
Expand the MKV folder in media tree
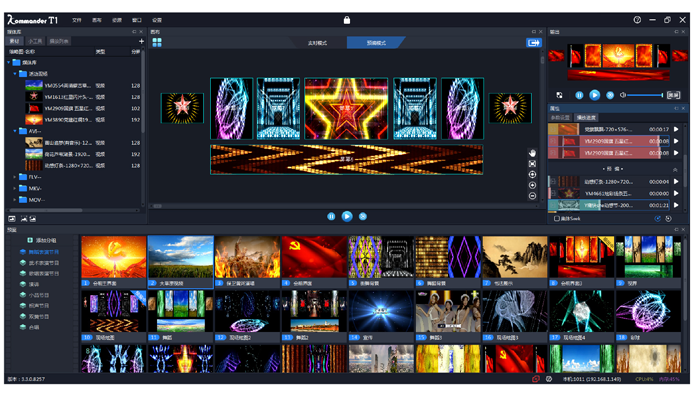[x=14, y=188]
